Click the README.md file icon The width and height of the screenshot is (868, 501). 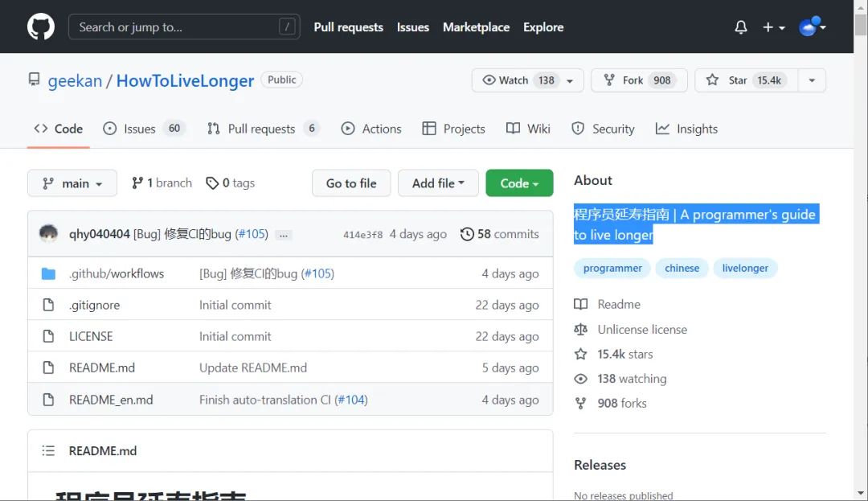(x=49, y=368)
